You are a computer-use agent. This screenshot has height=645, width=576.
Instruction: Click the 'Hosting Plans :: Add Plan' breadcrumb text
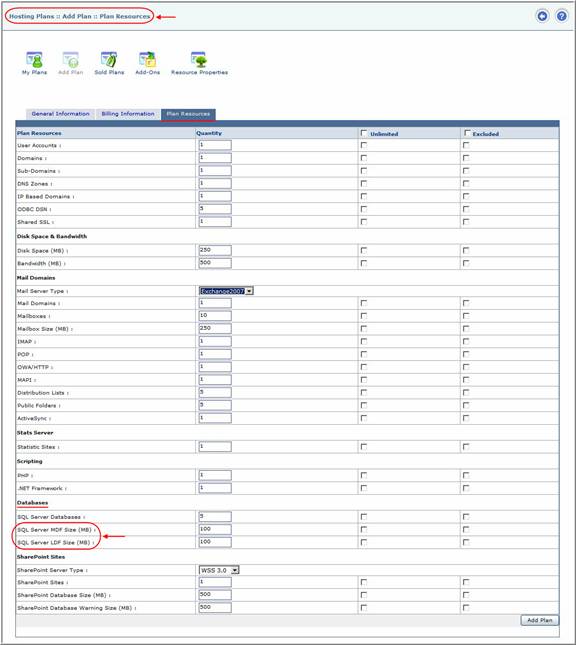click(50, 16)
